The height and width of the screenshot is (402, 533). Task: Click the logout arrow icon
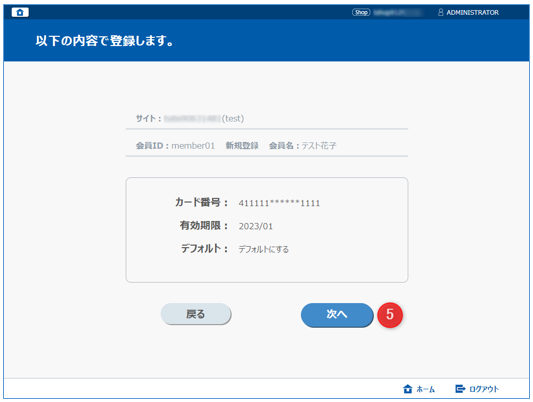460,389
